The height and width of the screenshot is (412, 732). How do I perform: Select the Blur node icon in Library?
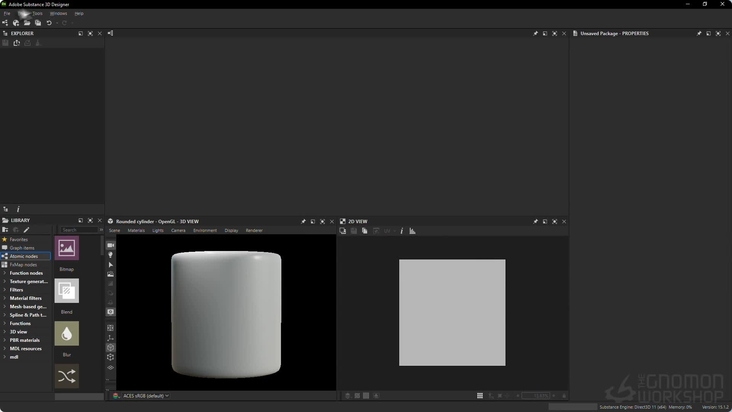pos(67,334)
